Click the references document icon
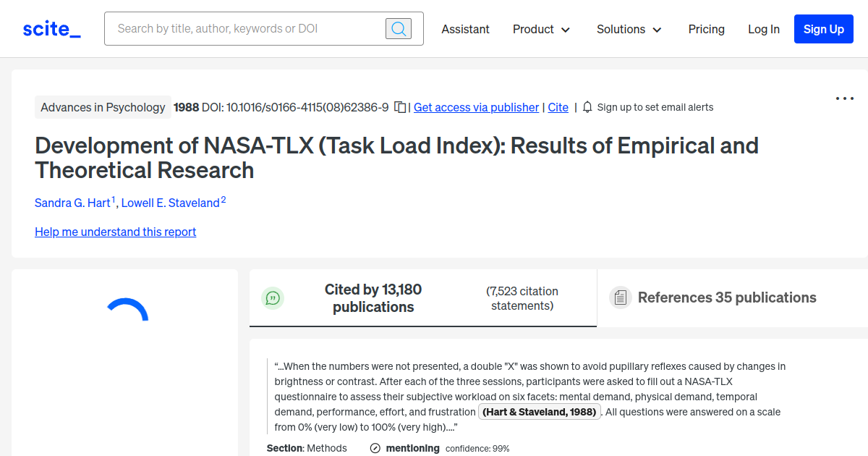 (621, 297)
